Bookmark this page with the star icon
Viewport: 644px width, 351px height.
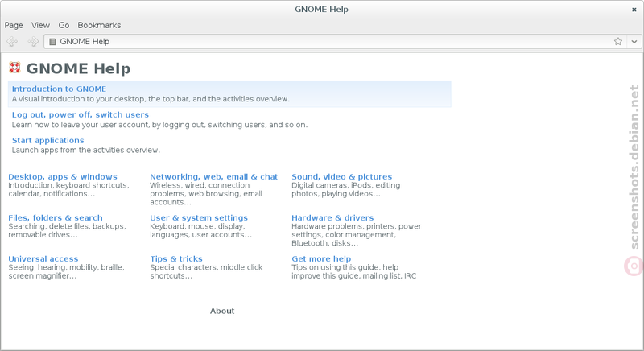618,42
